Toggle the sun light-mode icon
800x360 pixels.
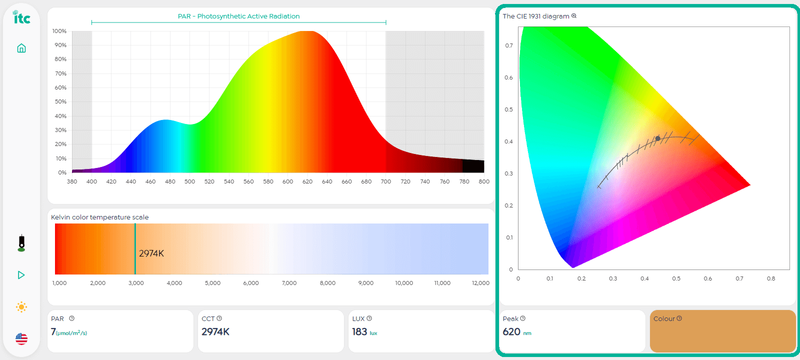(21, 307)
